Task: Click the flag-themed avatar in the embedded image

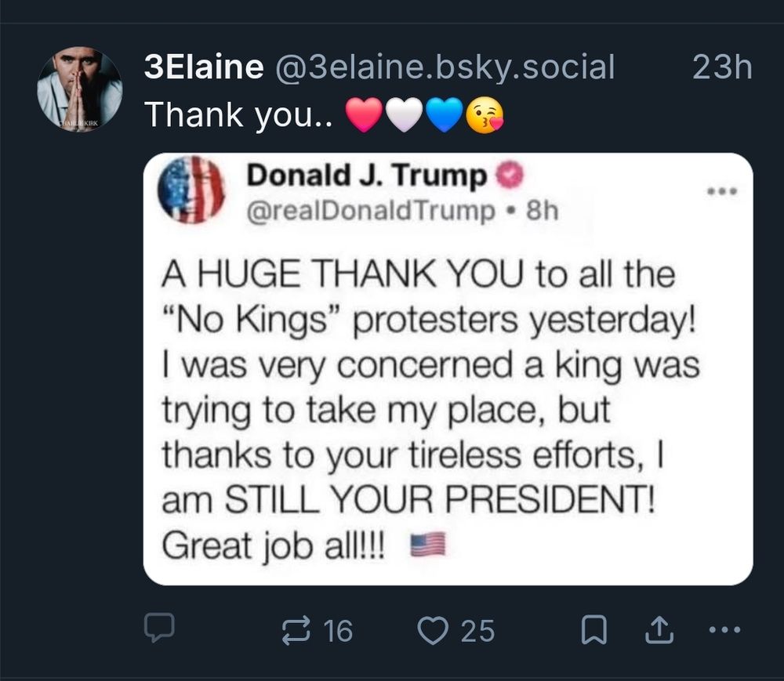Action: click(192, 189)
